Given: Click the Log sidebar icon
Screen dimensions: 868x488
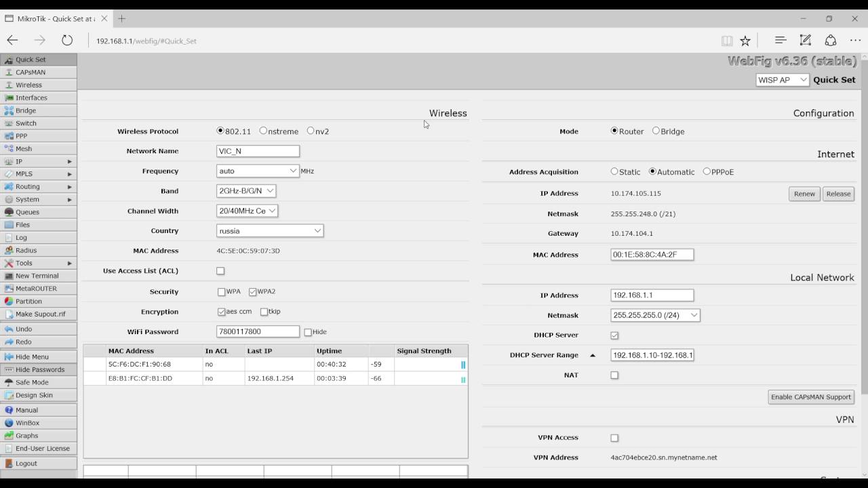Looking at the screenshot, I should [x=9, y=238].
